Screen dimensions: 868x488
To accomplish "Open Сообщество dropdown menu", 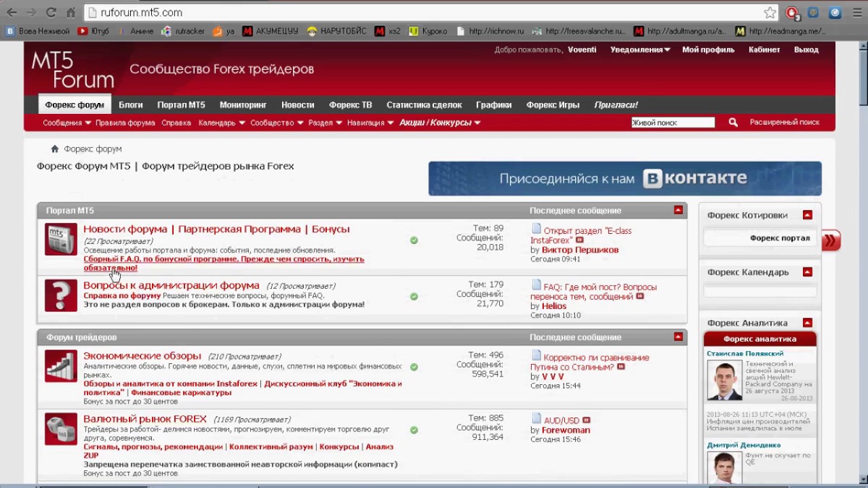I will point(276,123).
